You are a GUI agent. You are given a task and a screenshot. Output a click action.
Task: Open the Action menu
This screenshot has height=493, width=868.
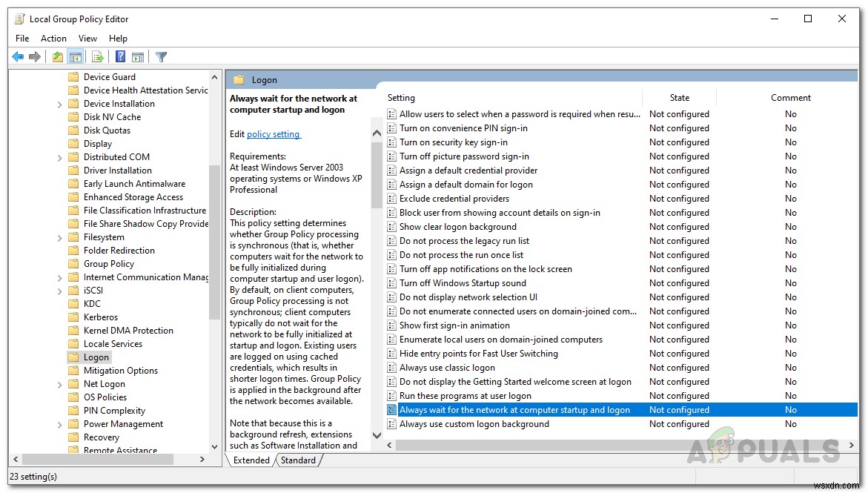tap(53, 39)
